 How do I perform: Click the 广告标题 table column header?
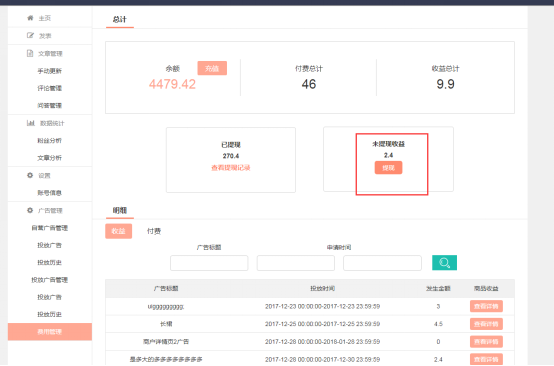pos(166,289)
